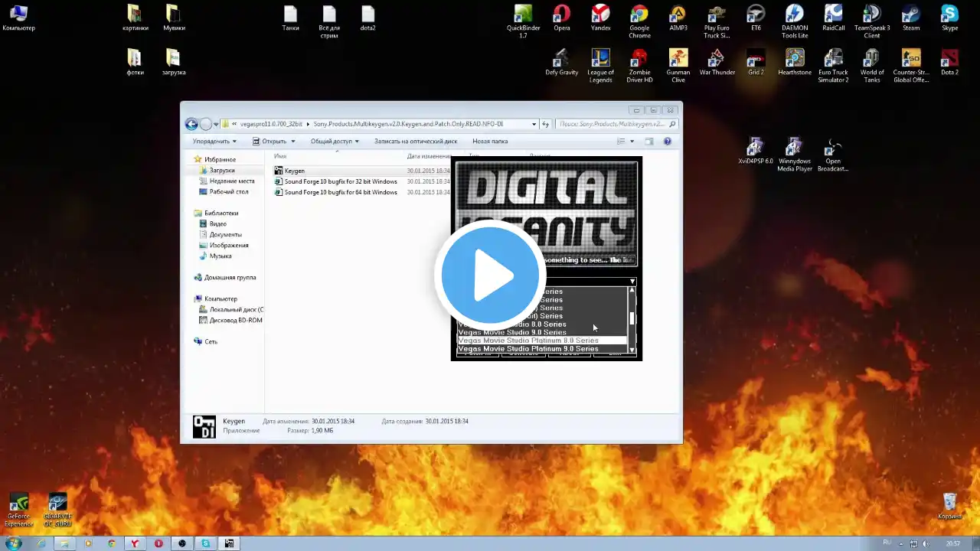Click the Новая папка button
This screenshot has width=980, height=551.
click(490, 142)
